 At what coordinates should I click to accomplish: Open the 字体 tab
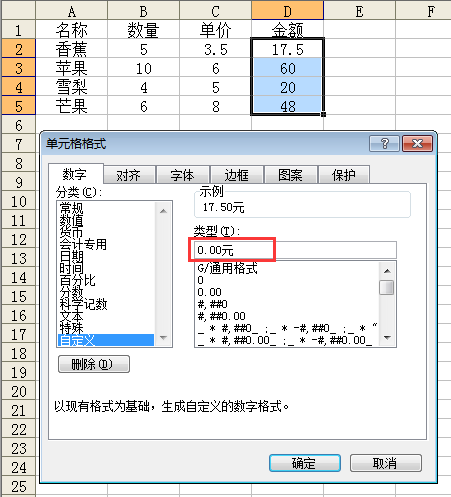pyautogui.click(x=182, y=175)
